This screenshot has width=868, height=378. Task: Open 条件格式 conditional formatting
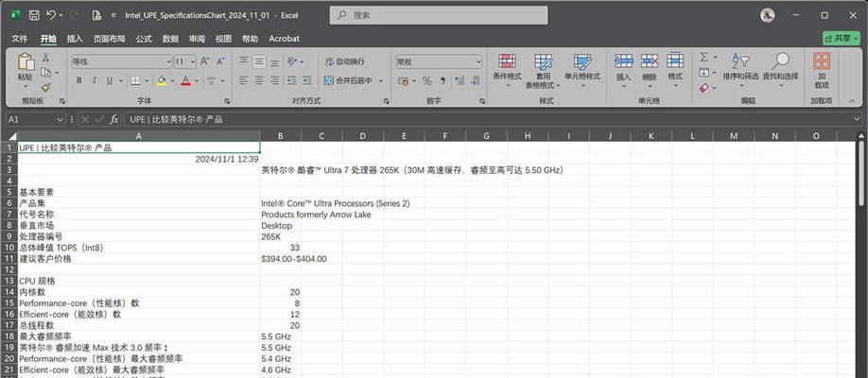point(507,71)
